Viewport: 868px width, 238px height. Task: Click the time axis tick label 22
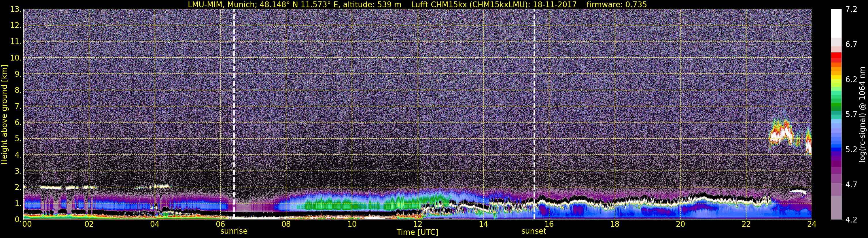(x=746, y=224)
